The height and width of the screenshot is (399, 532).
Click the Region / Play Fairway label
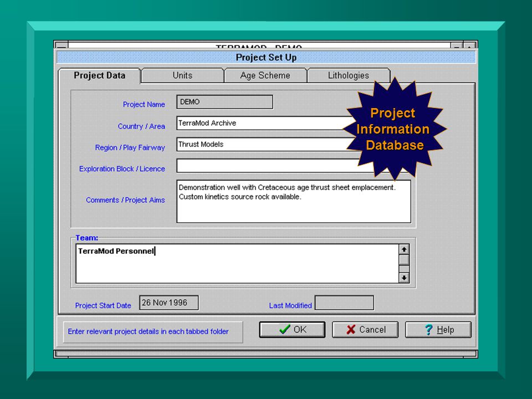point(130,147)
